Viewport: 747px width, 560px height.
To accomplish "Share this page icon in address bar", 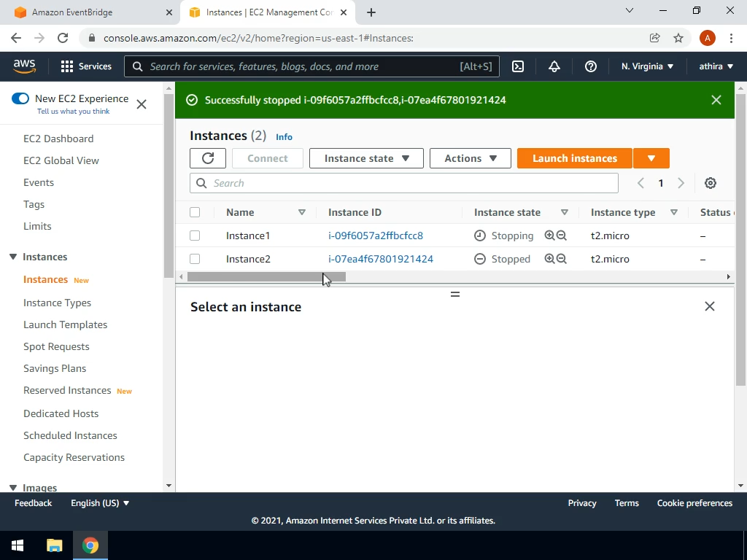I will click(654, 38).
